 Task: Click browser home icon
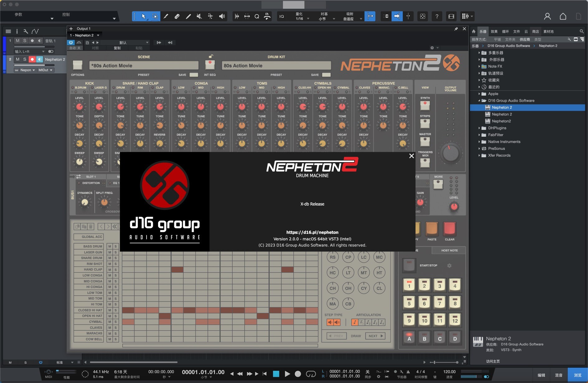pos(474,31)
